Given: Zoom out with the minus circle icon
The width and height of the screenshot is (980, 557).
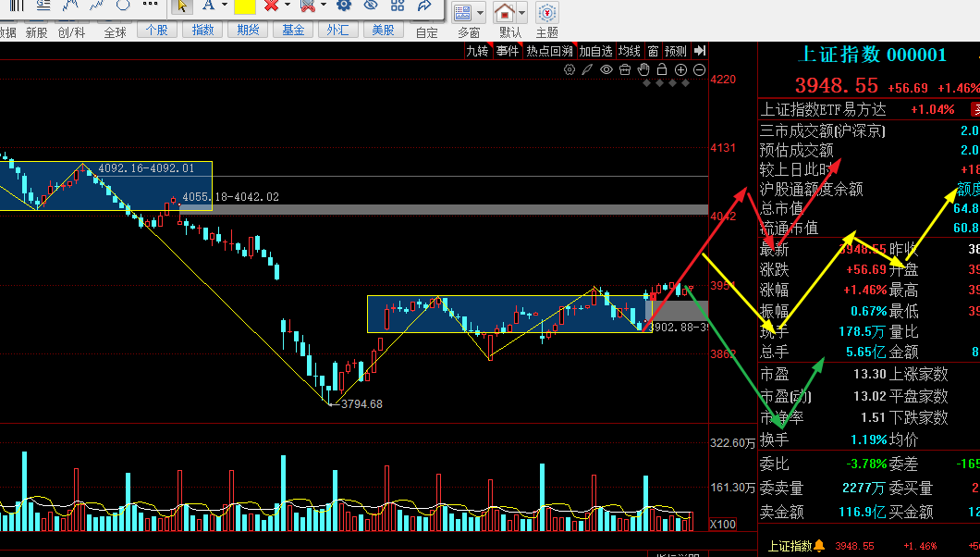Looking at the screenshot, I should point(699,70).
